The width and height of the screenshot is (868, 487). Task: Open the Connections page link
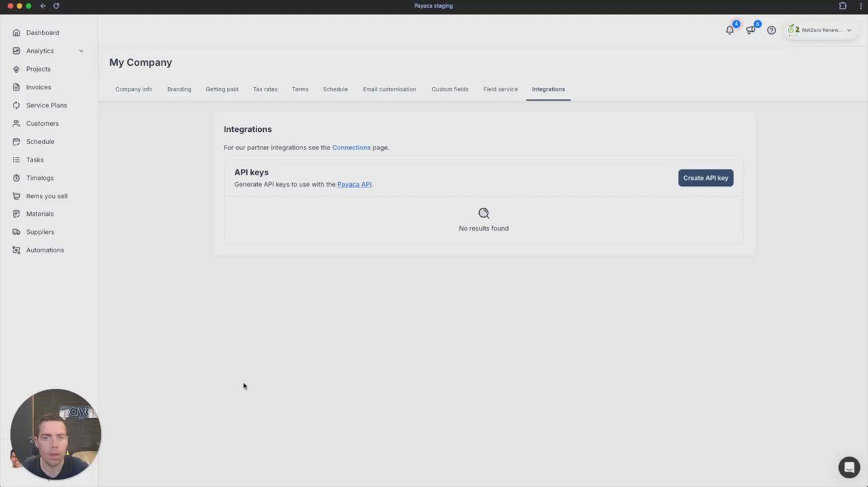351,147
